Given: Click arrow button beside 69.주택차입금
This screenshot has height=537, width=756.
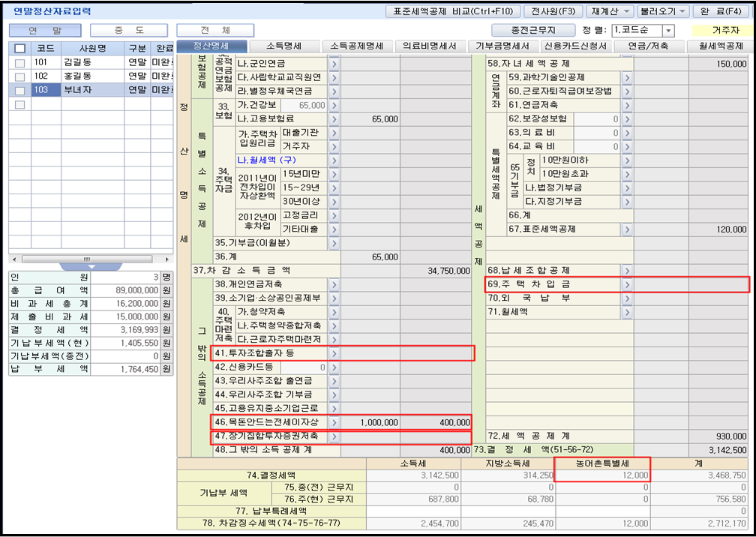Looking at the screenshot, I should (x=627, y=284).
